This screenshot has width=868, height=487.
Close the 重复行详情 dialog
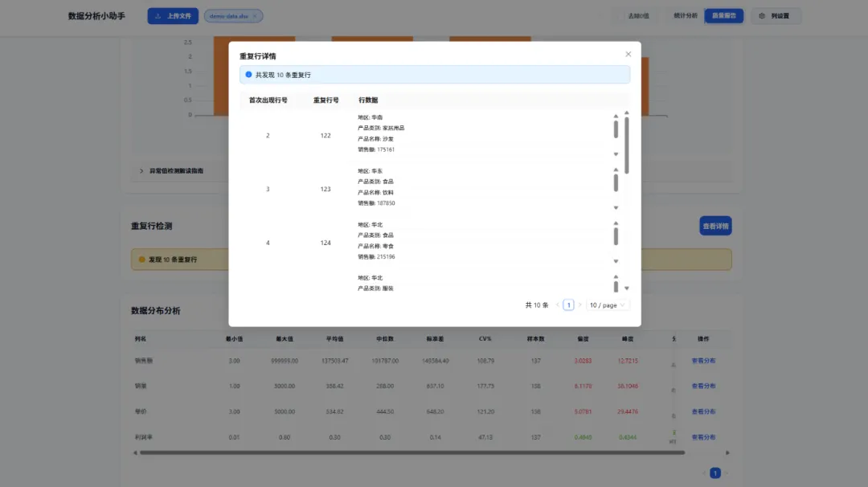[x=628, y=54]
